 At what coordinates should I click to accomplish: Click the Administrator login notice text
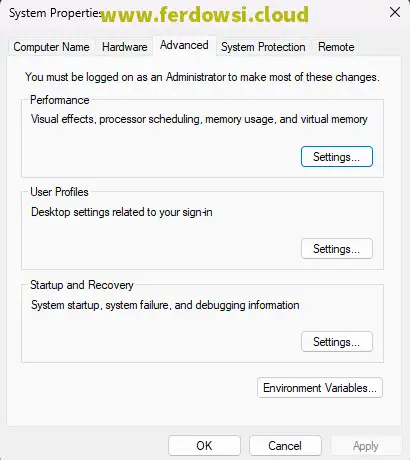[x=202, y=77]
